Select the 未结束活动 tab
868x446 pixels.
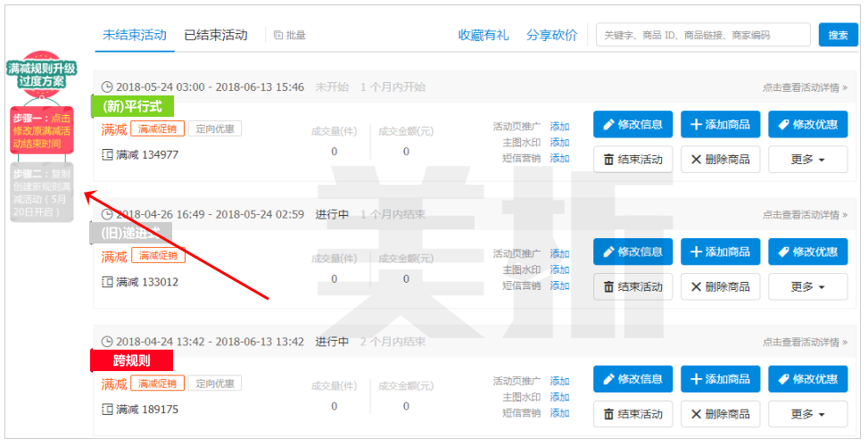pyautogui.click(x=134, y=36)
